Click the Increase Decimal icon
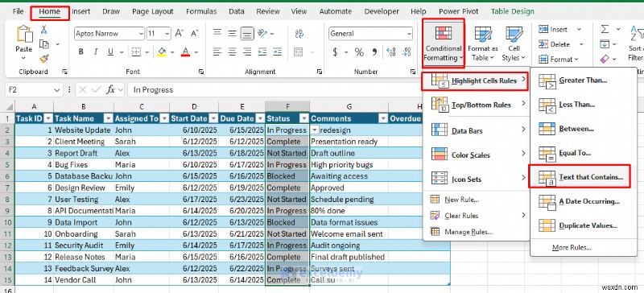The height and width of the screenshot is (293, 644). [x=391, y=52]
